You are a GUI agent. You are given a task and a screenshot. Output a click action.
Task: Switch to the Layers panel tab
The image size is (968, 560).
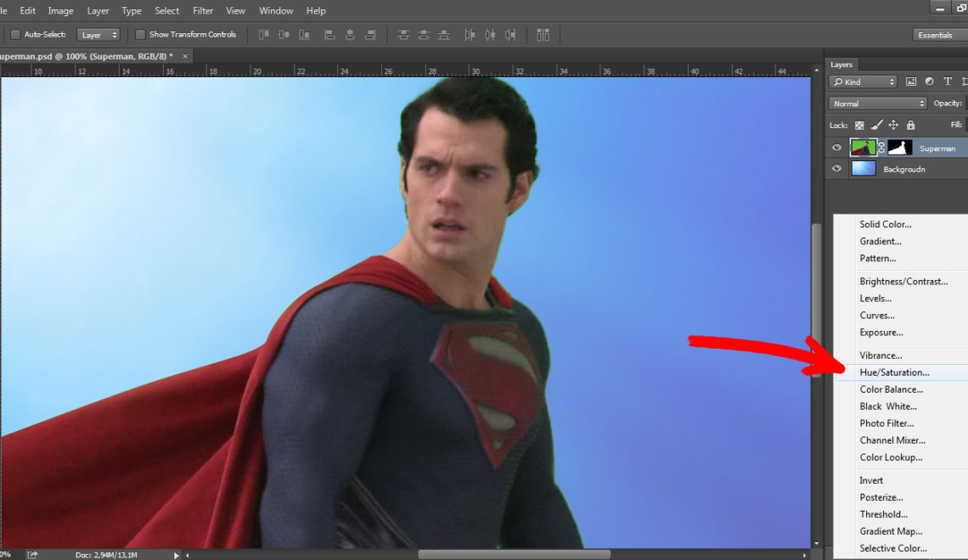coord(841,64)
